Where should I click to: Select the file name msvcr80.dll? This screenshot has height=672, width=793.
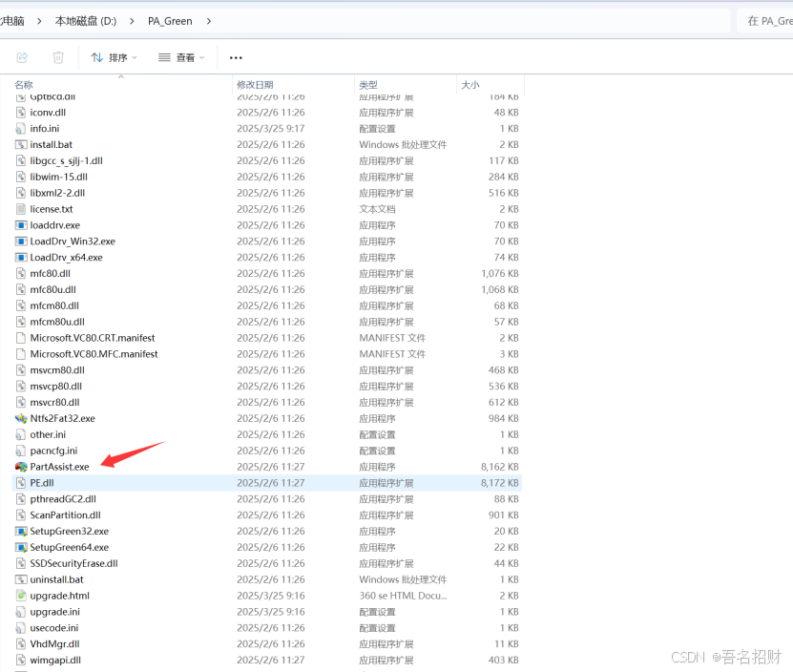tap(54, 403)
